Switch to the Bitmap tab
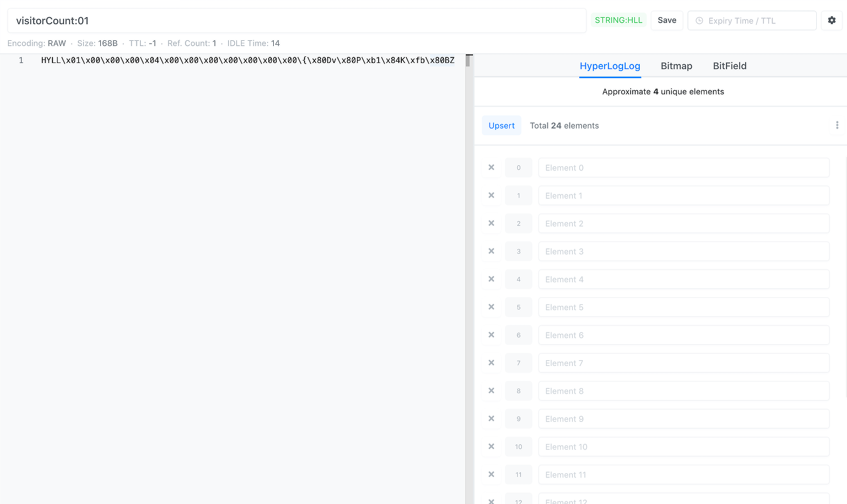847x504 pixels. pyautogui.click(x=676, y=66)
